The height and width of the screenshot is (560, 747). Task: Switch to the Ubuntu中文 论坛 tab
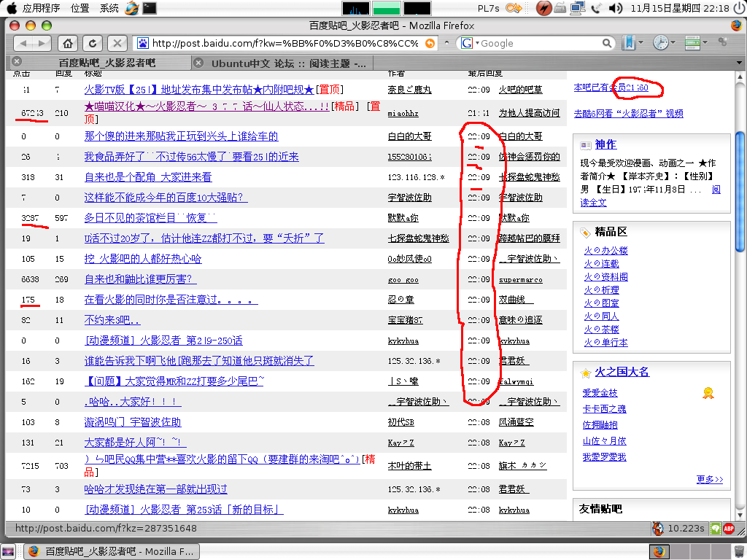282,63
